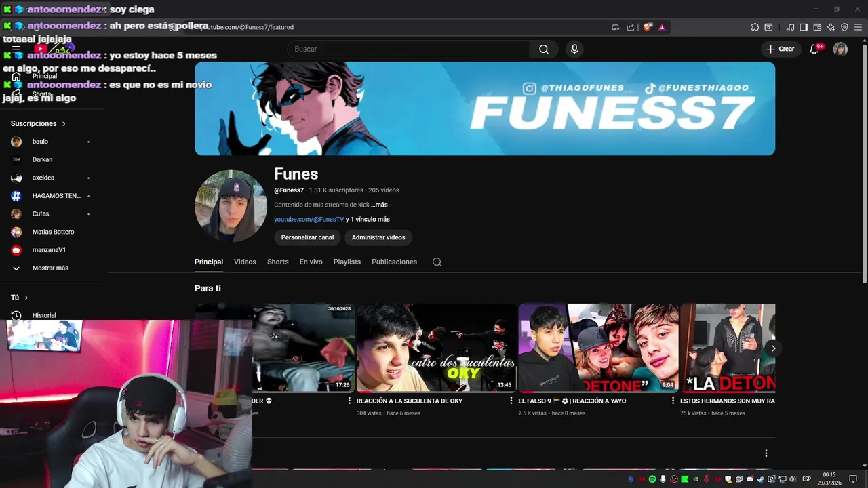Open the Brave playlist music note icon
The width and height of the screenshot is (868, 488).
tap(790, 27)
